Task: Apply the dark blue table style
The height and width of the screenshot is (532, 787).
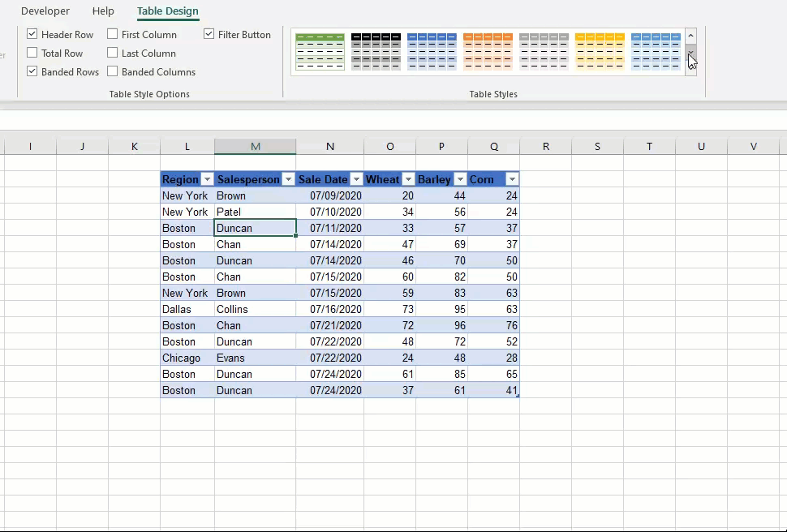Action: 432,50
